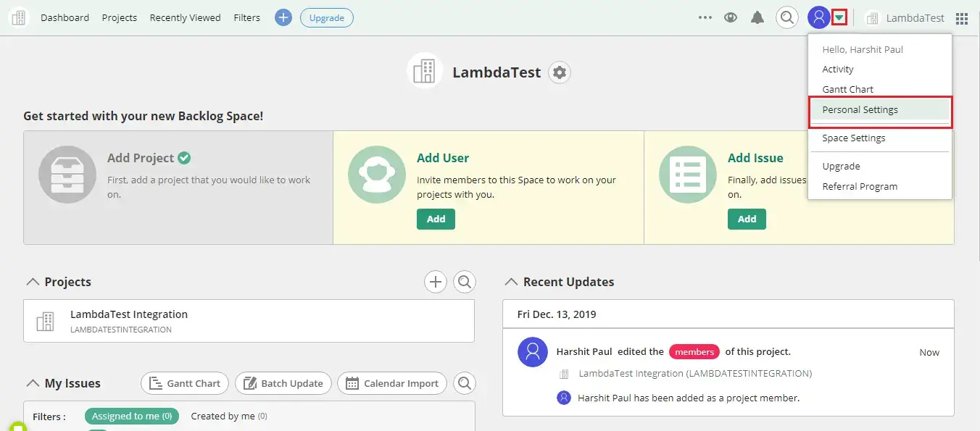
Task: Open project search magnifier in Projects panel
Action: click(x=465, y=281)
